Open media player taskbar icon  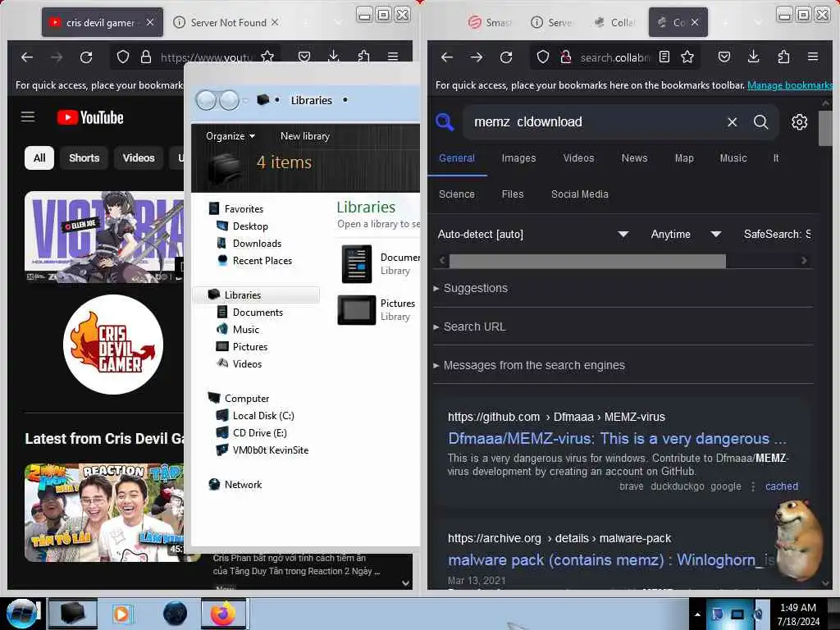click(122, 614)
